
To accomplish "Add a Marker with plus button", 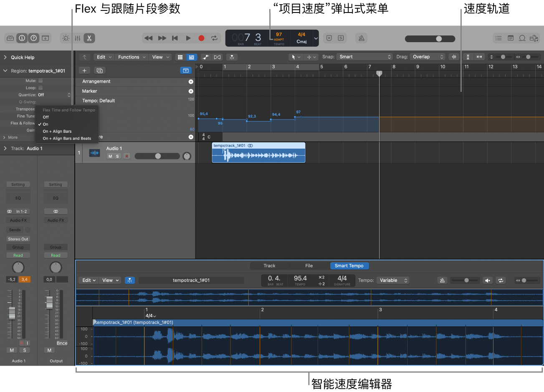I will pos(191,91).
